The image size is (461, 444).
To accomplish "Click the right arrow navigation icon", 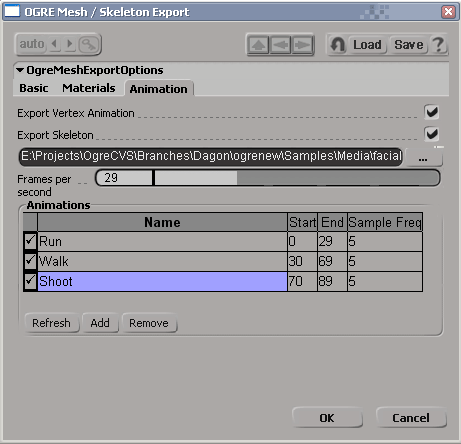I will tap(302, 44).
